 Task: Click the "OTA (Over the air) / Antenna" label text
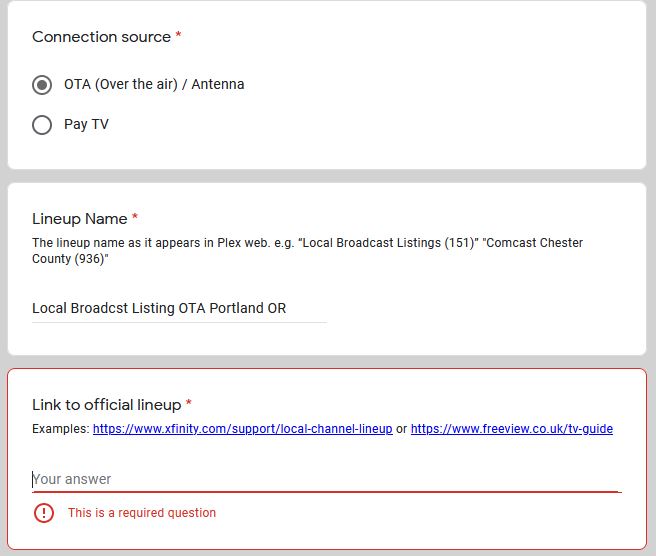154,85
